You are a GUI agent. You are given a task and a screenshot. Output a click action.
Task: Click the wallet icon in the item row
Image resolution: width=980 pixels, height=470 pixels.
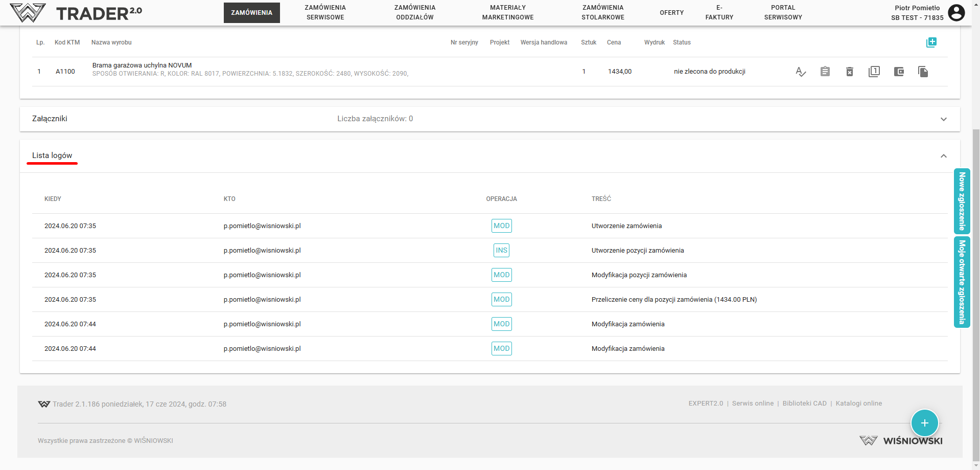(899, 72)
